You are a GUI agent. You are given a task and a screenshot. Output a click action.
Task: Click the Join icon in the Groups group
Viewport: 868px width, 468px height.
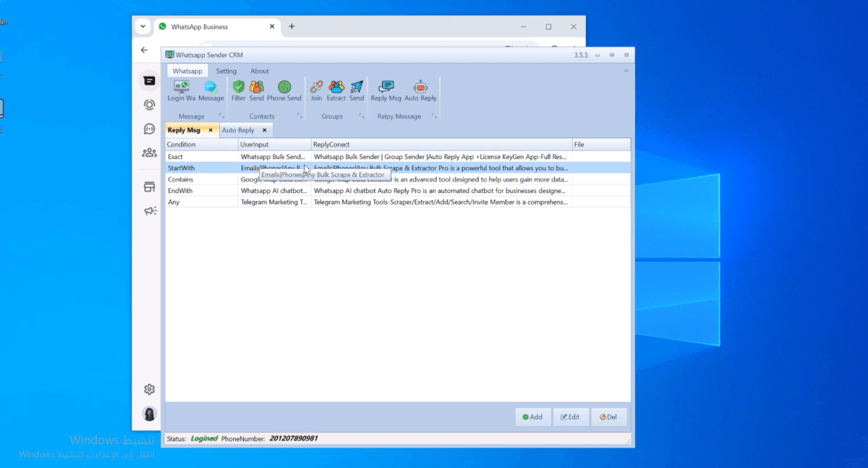coord(316,86)
